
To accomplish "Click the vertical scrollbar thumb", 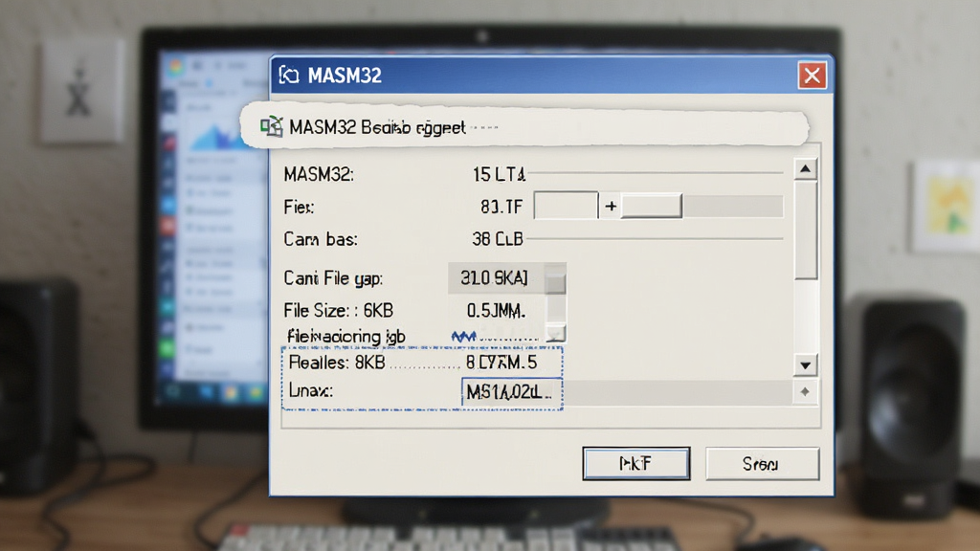I will pos(806,230).
